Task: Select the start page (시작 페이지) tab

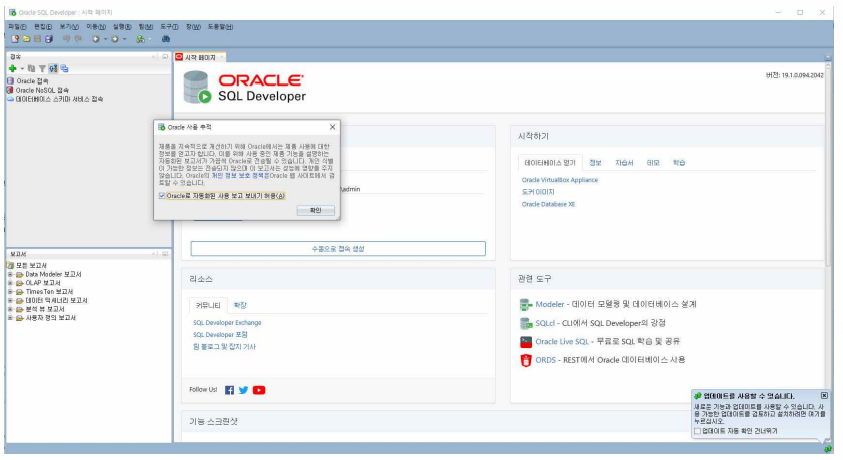Action: (200, 57)
